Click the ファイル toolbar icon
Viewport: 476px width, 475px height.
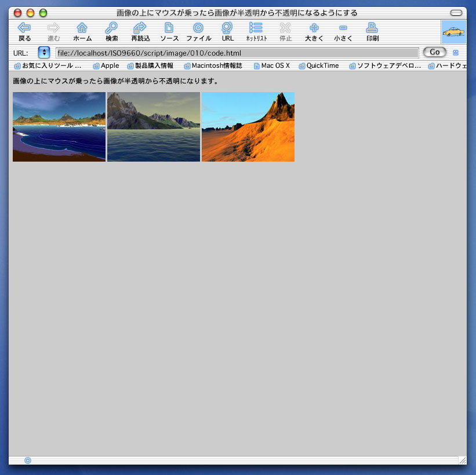[198, 31]
